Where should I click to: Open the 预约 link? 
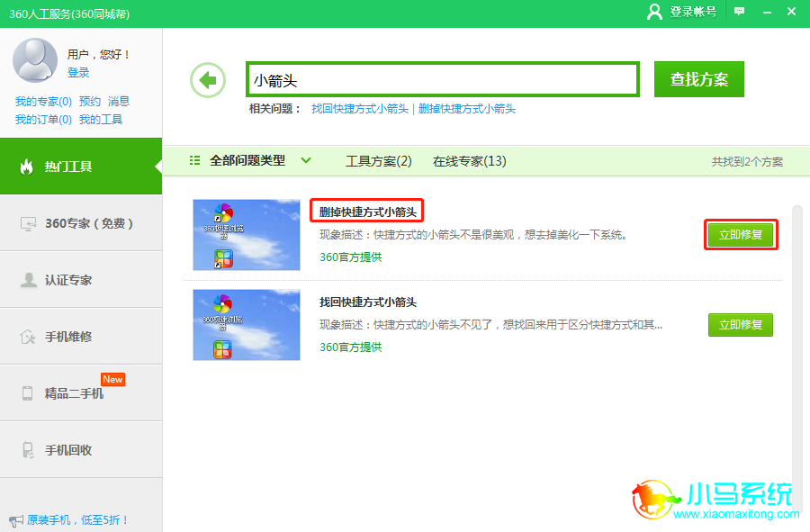click(90, 101)
